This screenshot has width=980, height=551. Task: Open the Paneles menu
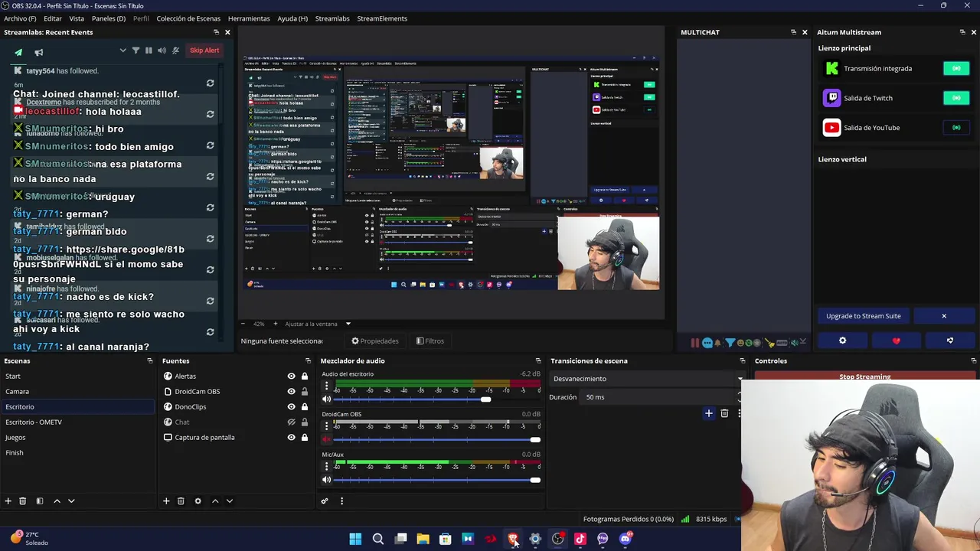coord(109,18)
